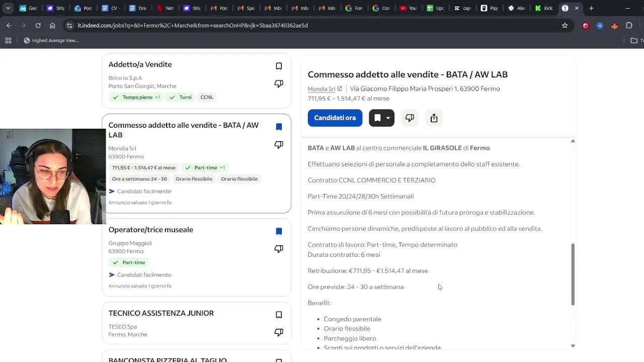Image resolution: width=644 pixels, height=362 pixels.
Task: Click Candidati ora button
Action: pyautogui.click(x=335, y=118)
